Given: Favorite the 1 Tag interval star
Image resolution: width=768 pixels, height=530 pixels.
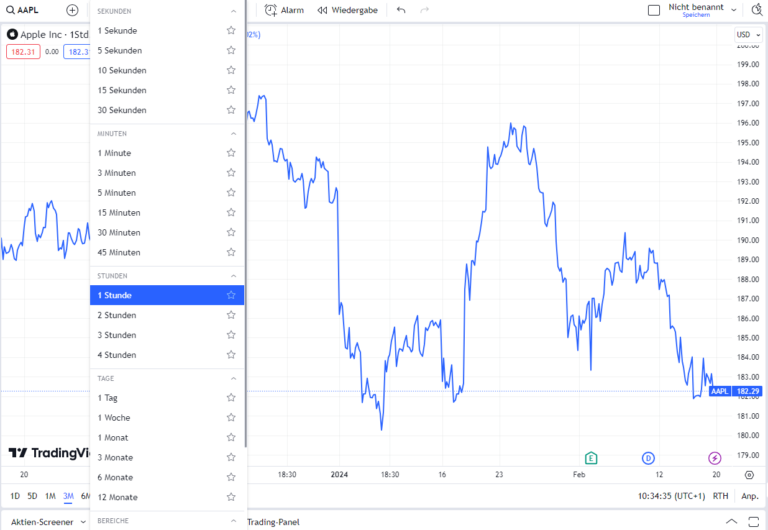Looking at the screenshot, I should click(x=231, y=398).
